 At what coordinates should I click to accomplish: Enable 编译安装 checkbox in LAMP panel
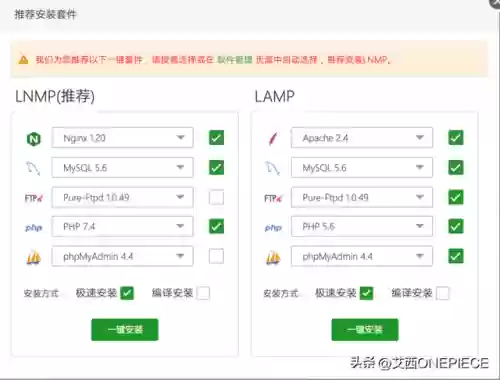point(443,293)
